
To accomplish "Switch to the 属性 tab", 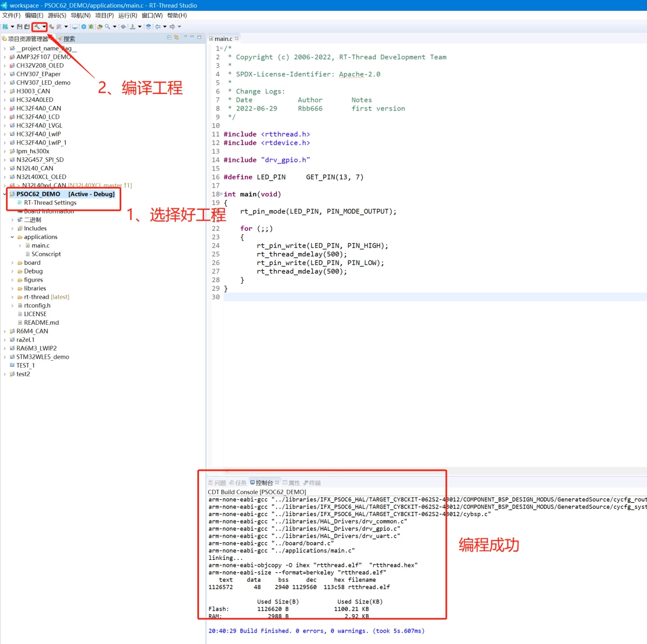I will click(291, 483).
